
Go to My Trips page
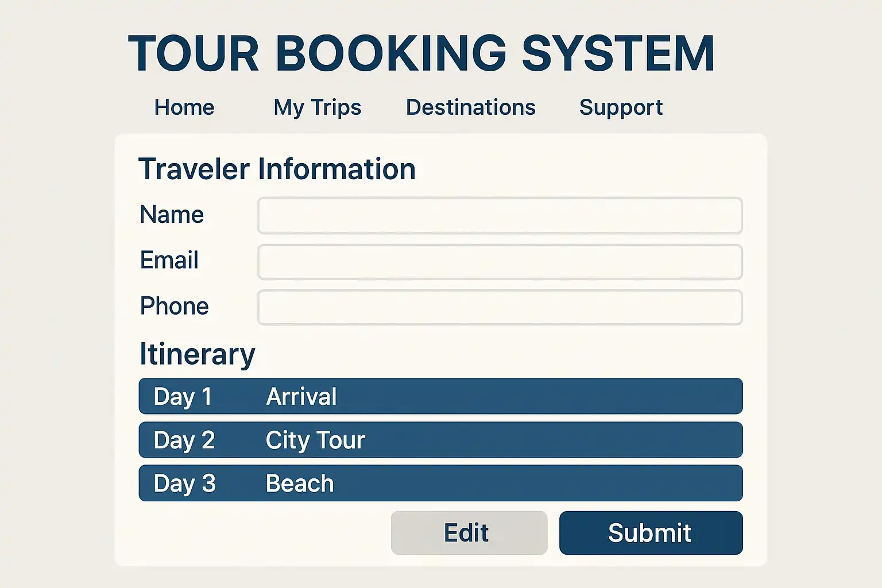coord(317,107)
